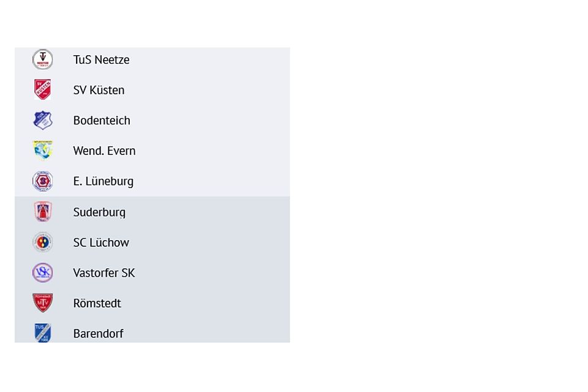The height and width of the screenshot is (392, 588).
Task: Select the Bodenteich team name
Action: coord(102,121)
